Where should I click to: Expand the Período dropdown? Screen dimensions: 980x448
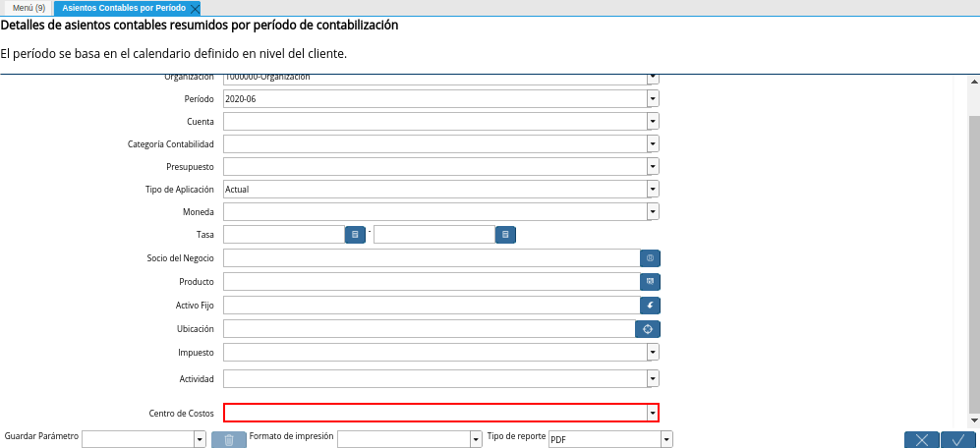[653, 98]
